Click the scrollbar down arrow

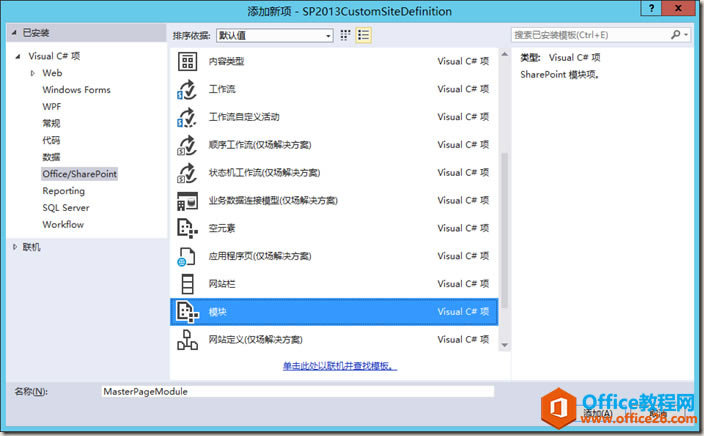tap(505, 345)
